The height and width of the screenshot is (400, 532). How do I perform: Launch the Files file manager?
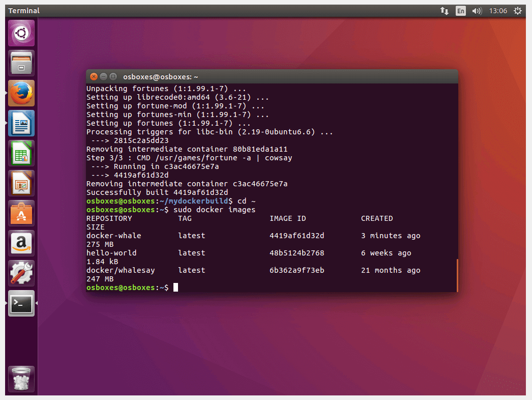pos(21,63)
